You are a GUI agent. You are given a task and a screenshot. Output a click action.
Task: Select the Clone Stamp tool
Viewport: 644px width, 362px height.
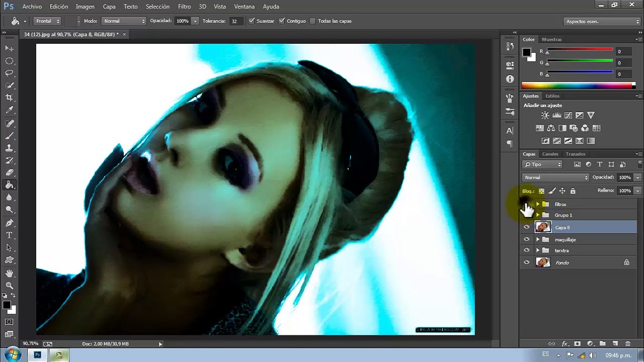pos(9,148)
